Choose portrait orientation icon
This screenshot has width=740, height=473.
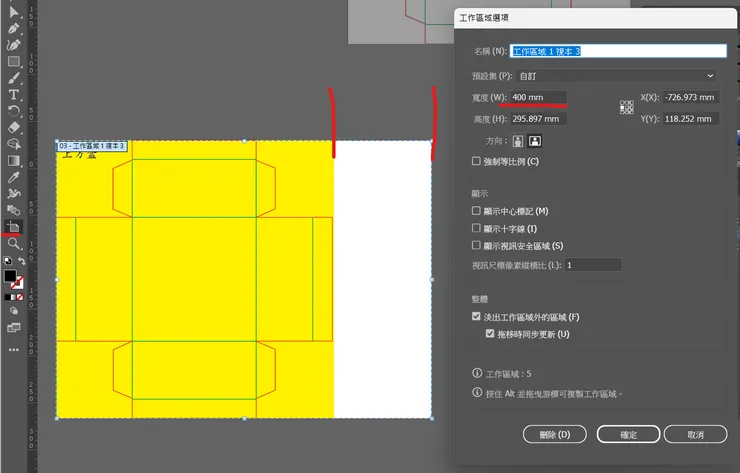[x=518, y=141]
